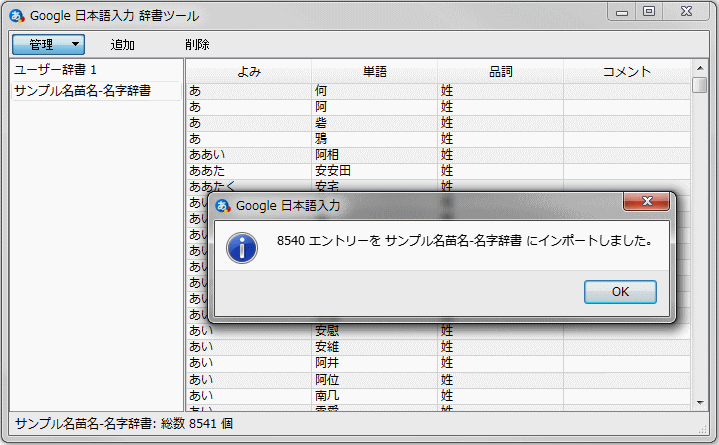Screen dimensions: 719x445
Task: Click OK in the import confirmation dialog
Action: pyautogui.click(x=620, y=292)
